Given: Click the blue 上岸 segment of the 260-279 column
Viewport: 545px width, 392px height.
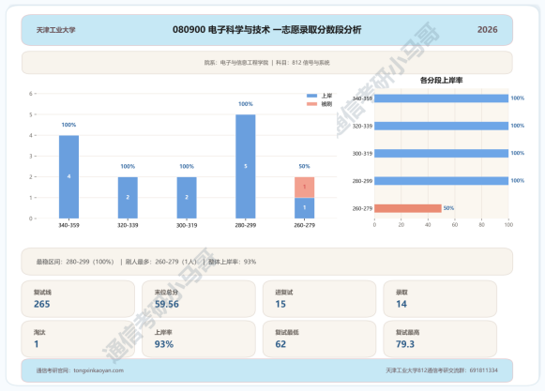Looking at the screenshot, I should (305, 208).
